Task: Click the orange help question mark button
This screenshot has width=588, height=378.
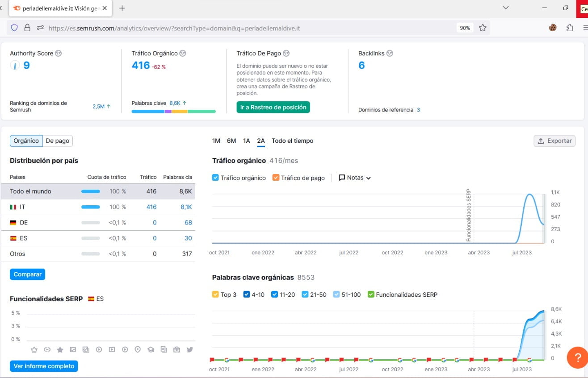Action: pyautogui.click(x=577, y=357)
